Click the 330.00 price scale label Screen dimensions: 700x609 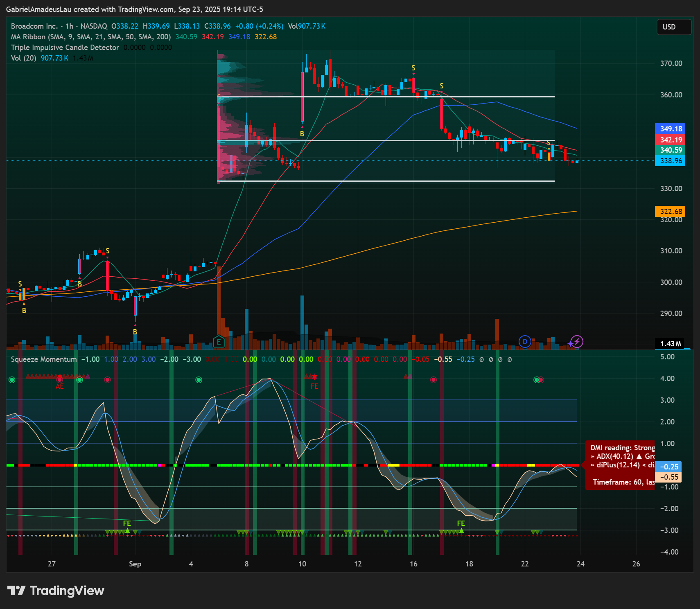(x=671, y=189)
